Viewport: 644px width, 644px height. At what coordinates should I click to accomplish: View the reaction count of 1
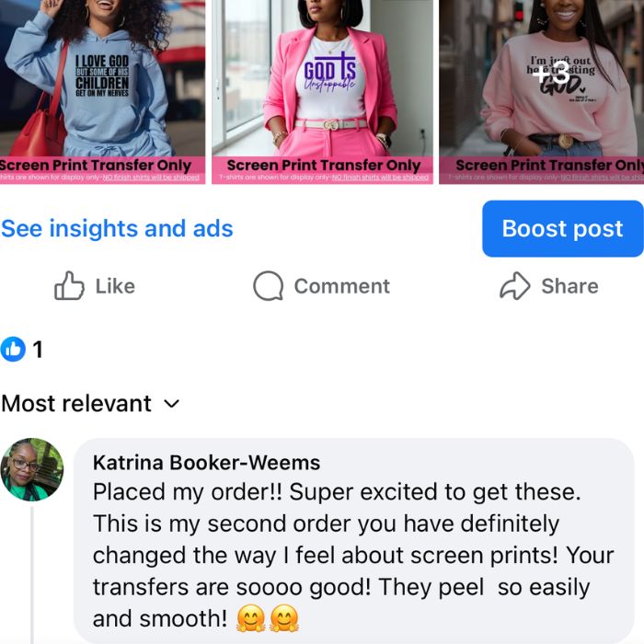(38, 350)
